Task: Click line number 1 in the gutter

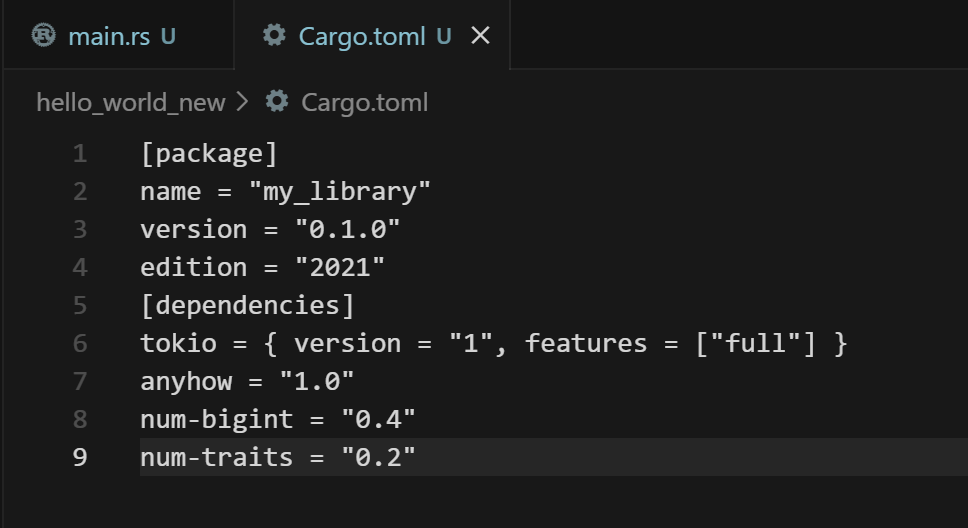Action: click(79, 154)
